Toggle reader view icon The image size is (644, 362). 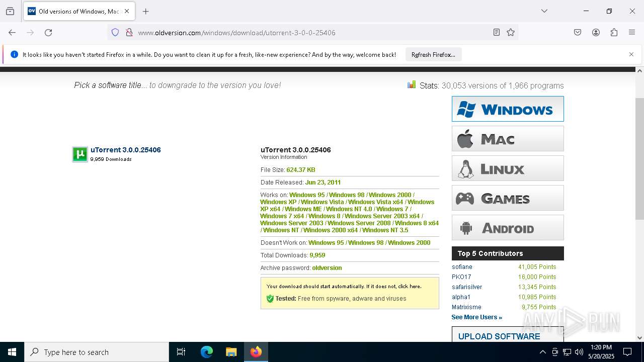(x=497, y=33)
